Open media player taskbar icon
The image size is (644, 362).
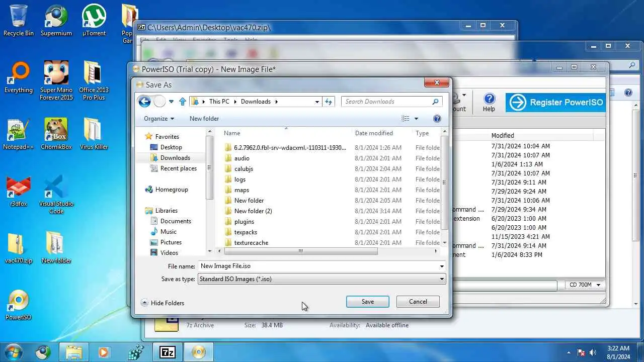tap(103, 352)
